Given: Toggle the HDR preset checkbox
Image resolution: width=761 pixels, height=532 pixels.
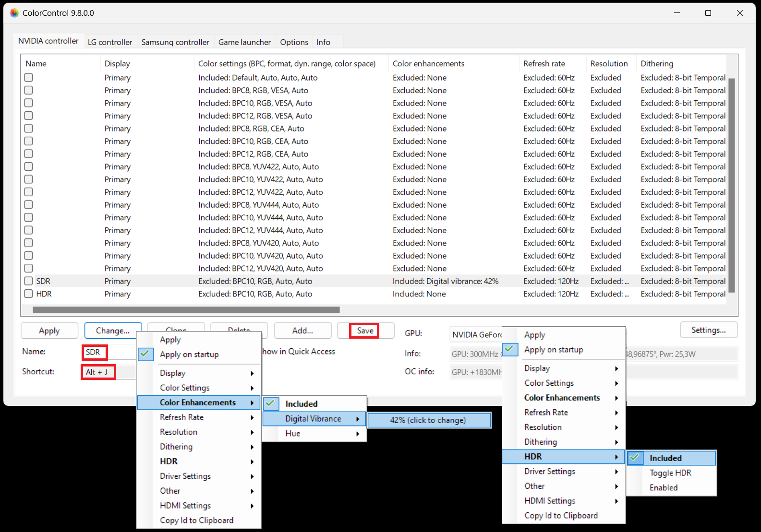Looking at the screenshot, I should pos(29,294).
